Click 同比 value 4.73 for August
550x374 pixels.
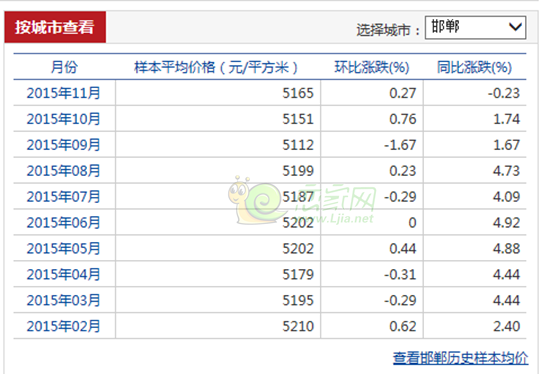(507, 171)
